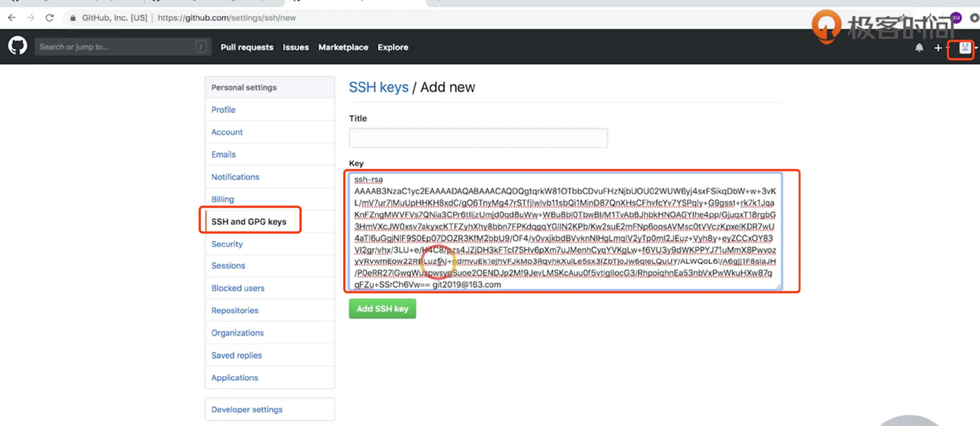Go to Developer settings

[247, 409]
